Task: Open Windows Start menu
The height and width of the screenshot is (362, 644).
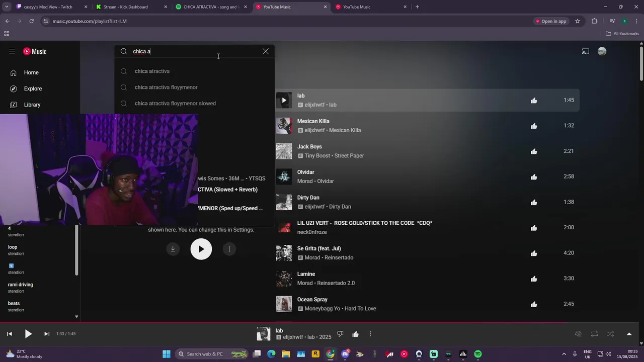Action: coord(167,354)
